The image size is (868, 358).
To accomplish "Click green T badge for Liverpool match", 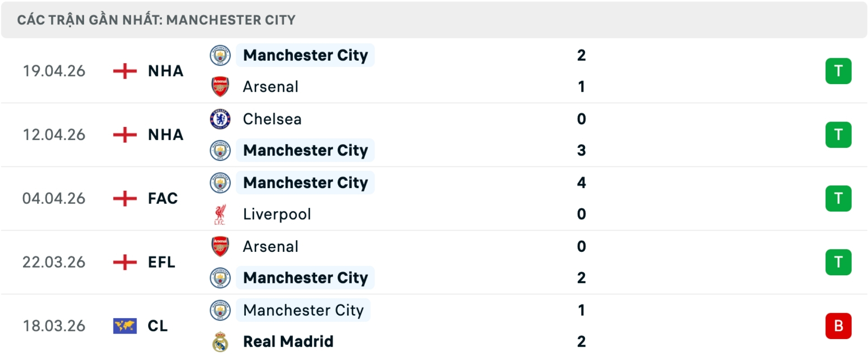I will coord(838,198).
